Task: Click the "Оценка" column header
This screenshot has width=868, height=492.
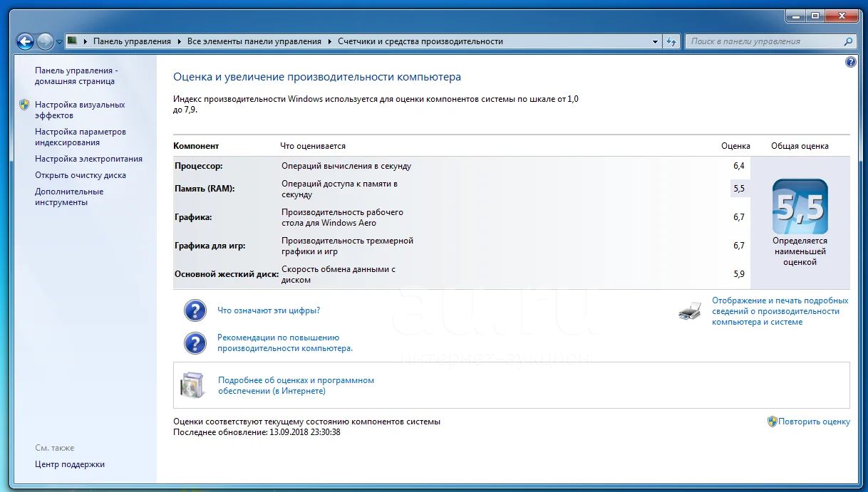Action: tap(735, 146)
